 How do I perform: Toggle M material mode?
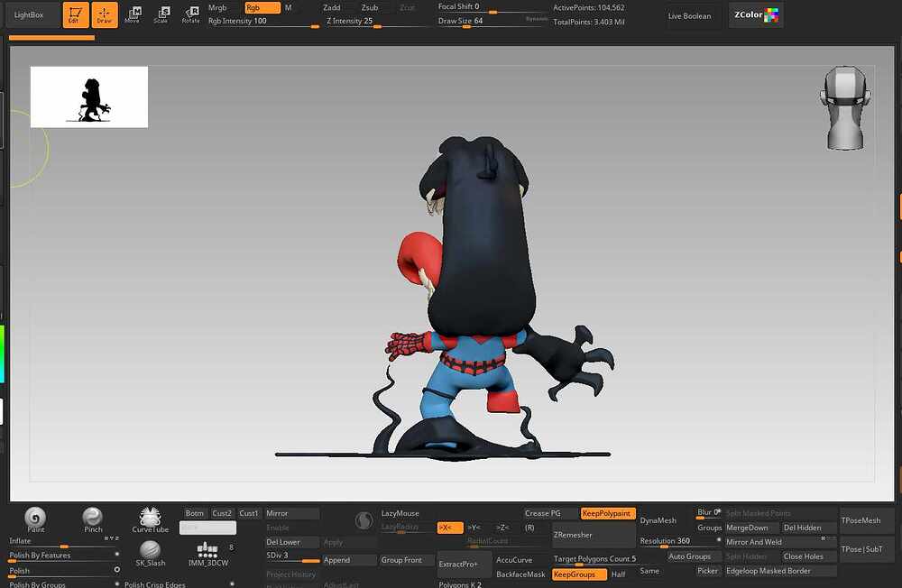[x=289, y=7]
